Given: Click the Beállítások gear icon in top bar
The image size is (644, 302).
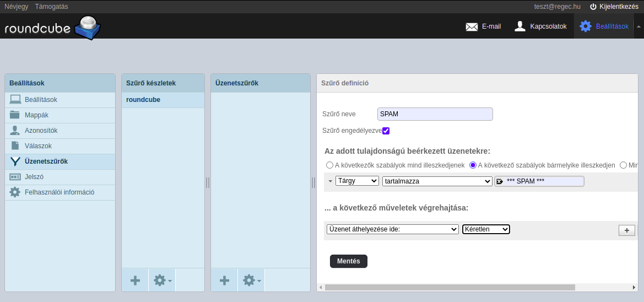Looking at the screenshot, I should pos(585,26).
